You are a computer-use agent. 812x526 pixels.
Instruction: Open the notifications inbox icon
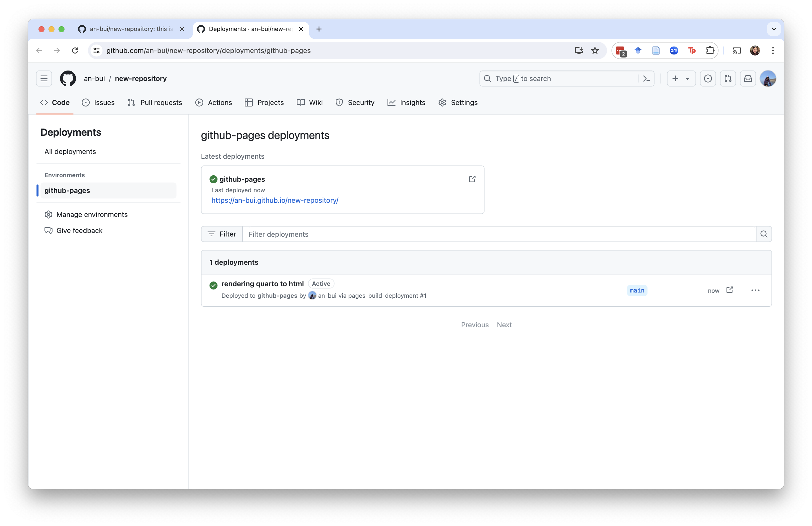(747, 78)
